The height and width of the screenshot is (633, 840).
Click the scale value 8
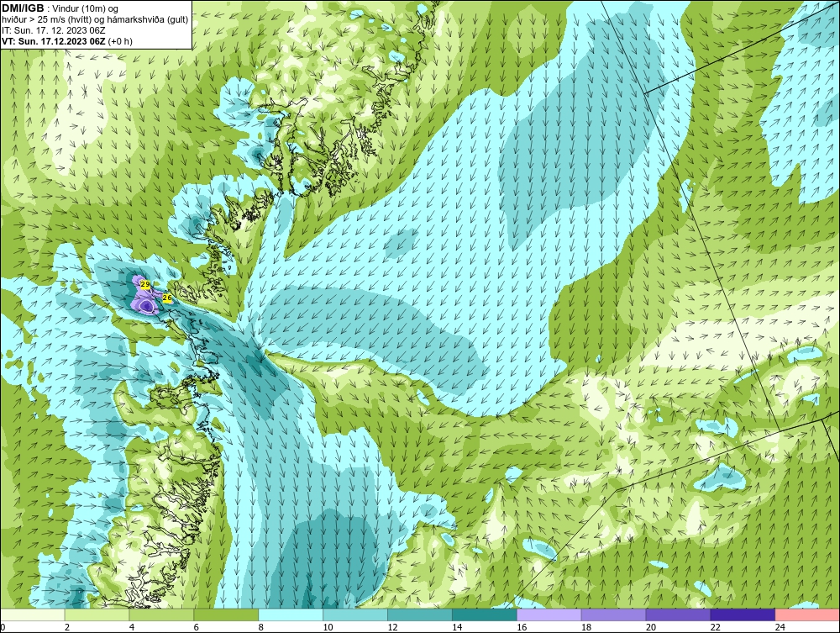click(261, 627)
